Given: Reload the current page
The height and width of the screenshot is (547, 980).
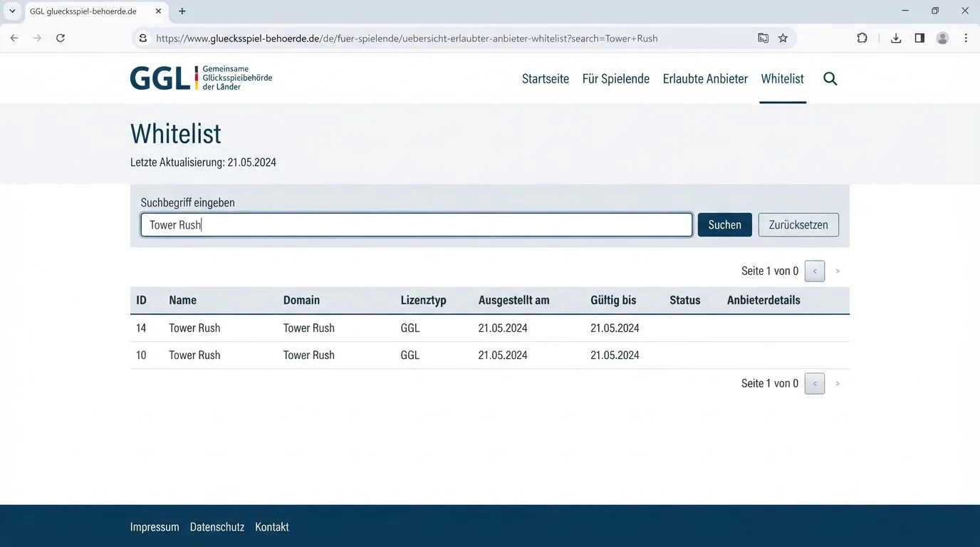Looking at the screenshot, I should (x=61, y=38).
